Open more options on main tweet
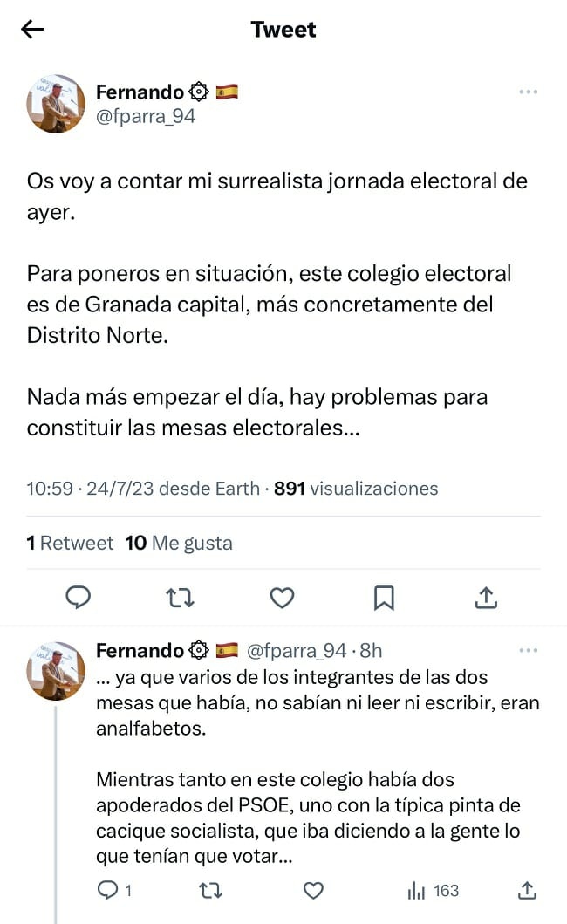This screenshot has width=567, height=924. tap(528, 92)
